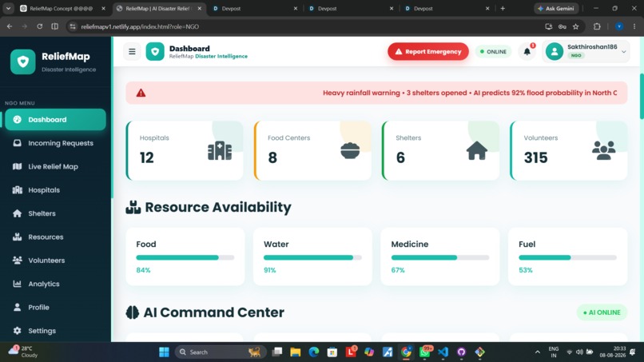The width and height of the screenshot is (644, 362).
Task: Click the Water 91% progress bar
Action: tap(312, 257)
